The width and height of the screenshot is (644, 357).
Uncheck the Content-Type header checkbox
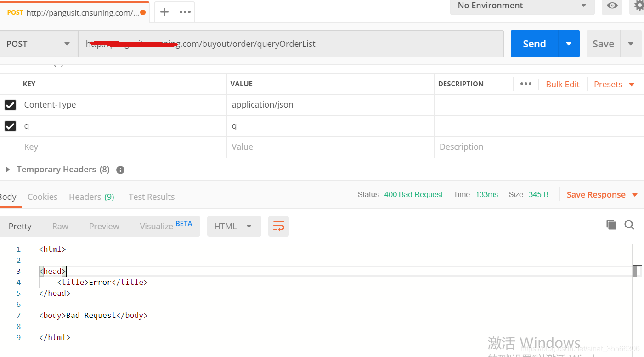pos(10,105)
